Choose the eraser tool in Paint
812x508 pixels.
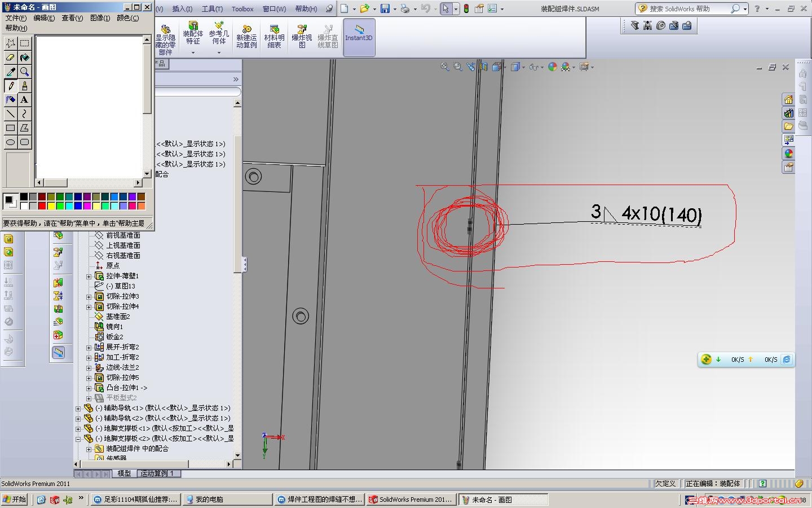tap(11, 58)
